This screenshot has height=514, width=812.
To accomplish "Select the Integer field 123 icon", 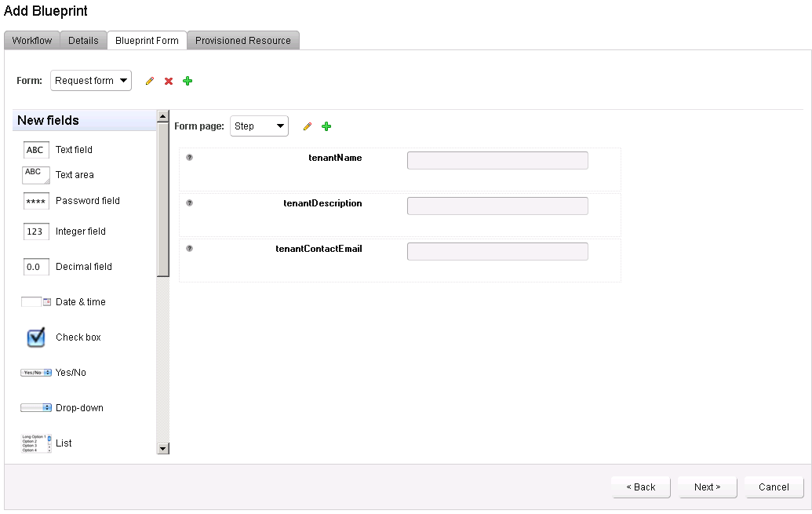I will pyautogui.click(x=36, y=231).
